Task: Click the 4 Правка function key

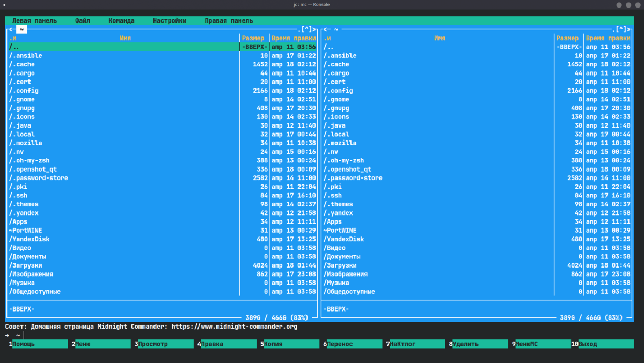Action: (x=227, y=344)
